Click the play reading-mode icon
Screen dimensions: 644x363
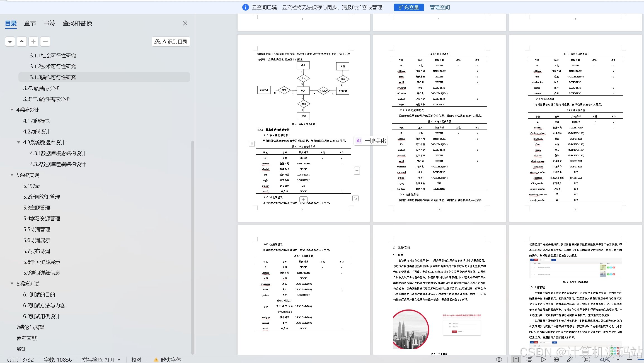click(x=543, y=360)
